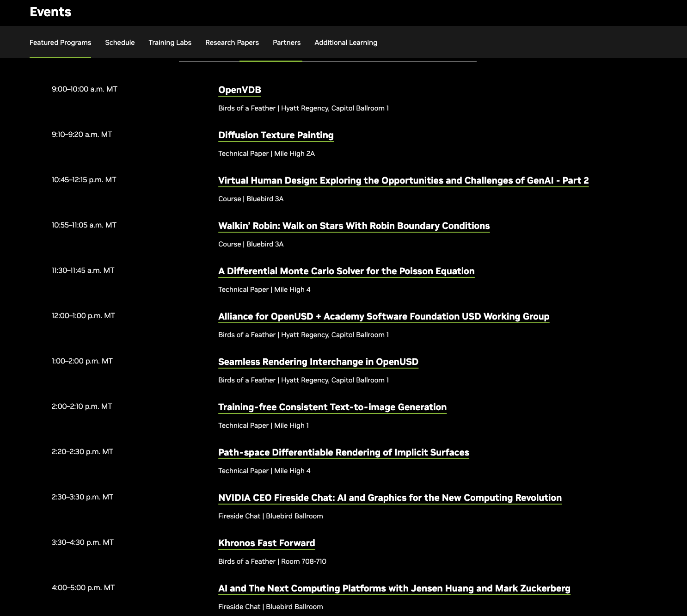The height and width of the screenshot is (616, 687).
Task: Click the location line under OpenVDB
Action: 303,108
